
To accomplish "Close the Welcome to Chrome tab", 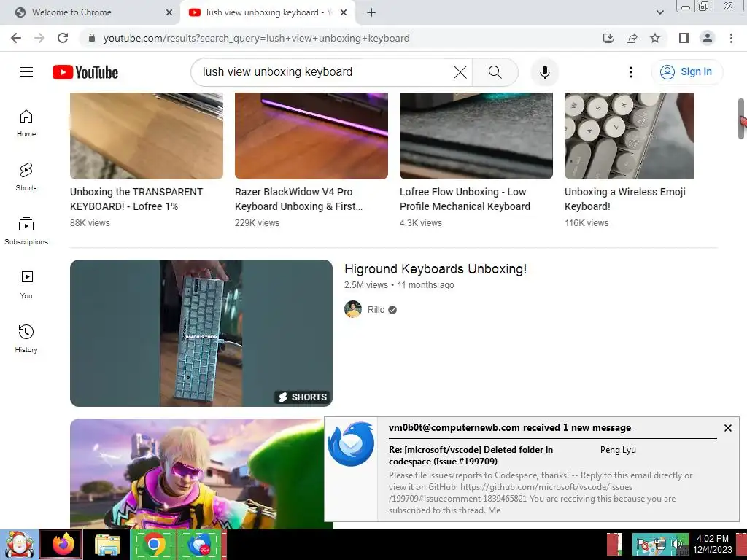I will pyautogui.click(x=169, y=13).
